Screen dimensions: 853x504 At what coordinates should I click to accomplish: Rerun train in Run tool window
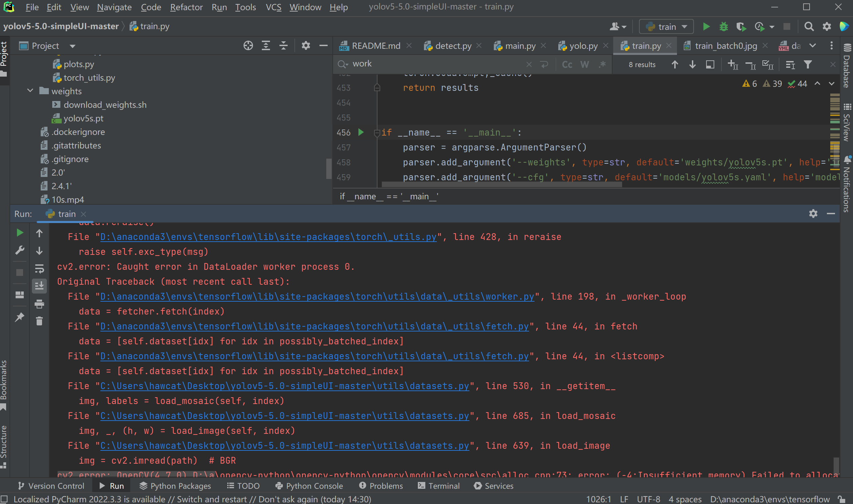pyautogui.click(x=20, y=233)
